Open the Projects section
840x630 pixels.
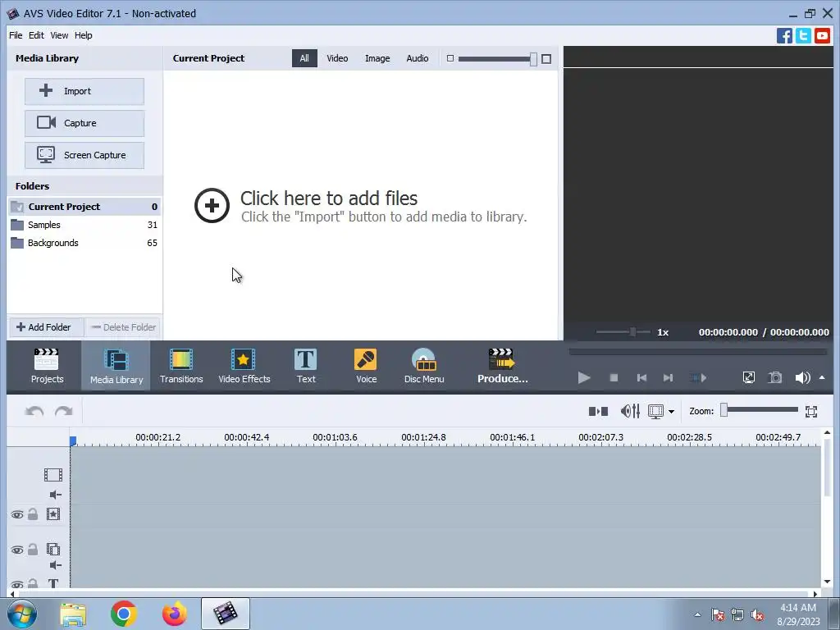pyautogui.click(x=47, y=367)
